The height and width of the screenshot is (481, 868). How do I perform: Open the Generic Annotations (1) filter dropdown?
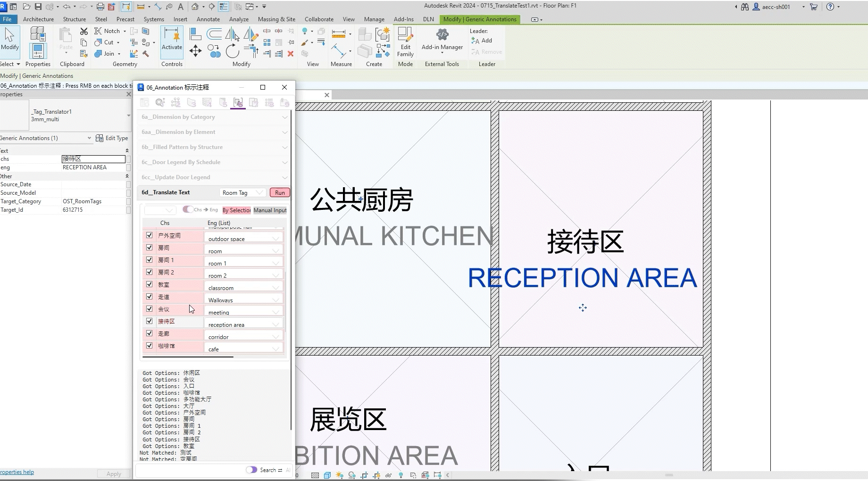pyautogui.click(x=45, y=138)
